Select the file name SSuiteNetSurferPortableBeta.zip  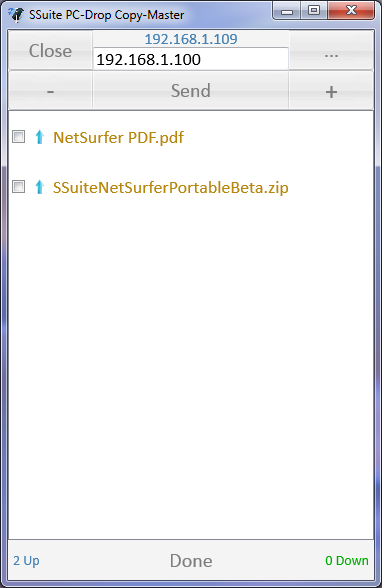click(171, 188)
